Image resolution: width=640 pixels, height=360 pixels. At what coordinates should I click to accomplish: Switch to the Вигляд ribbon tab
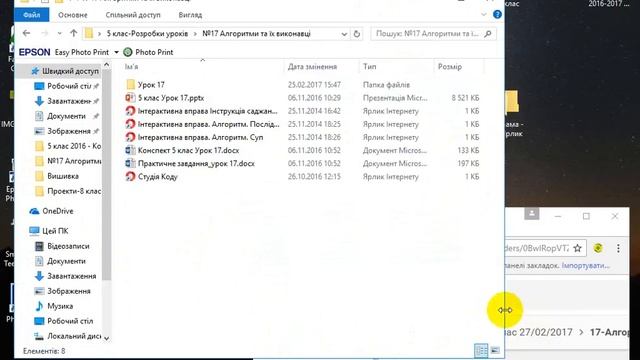[x=190, y=15]
